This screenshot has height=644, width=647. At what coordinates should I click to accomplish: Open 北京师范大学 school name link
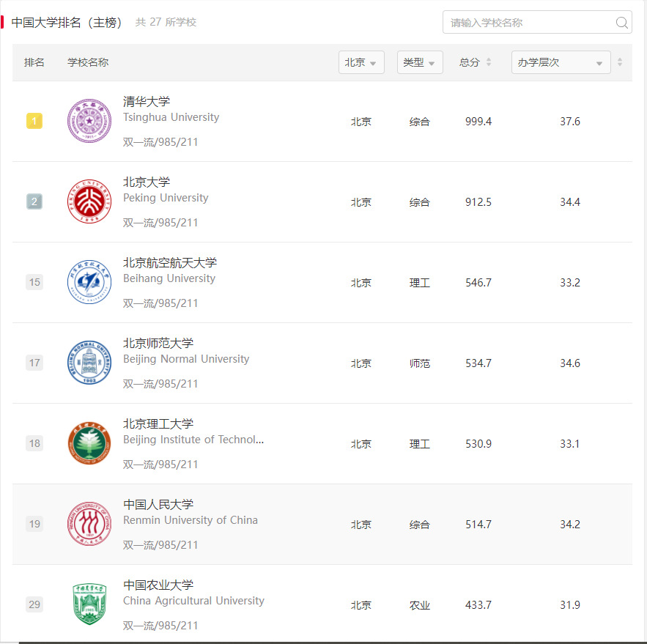pos(158,343)
